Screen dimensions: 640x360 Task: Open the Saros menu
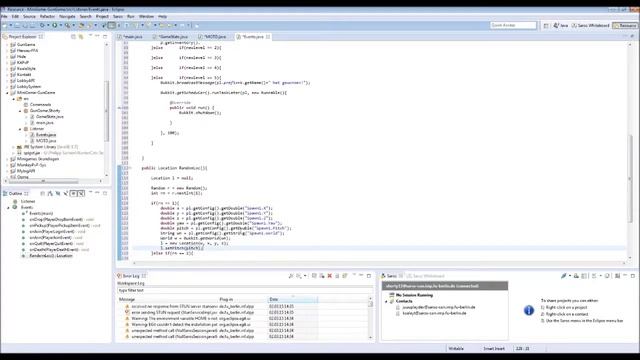118,16
